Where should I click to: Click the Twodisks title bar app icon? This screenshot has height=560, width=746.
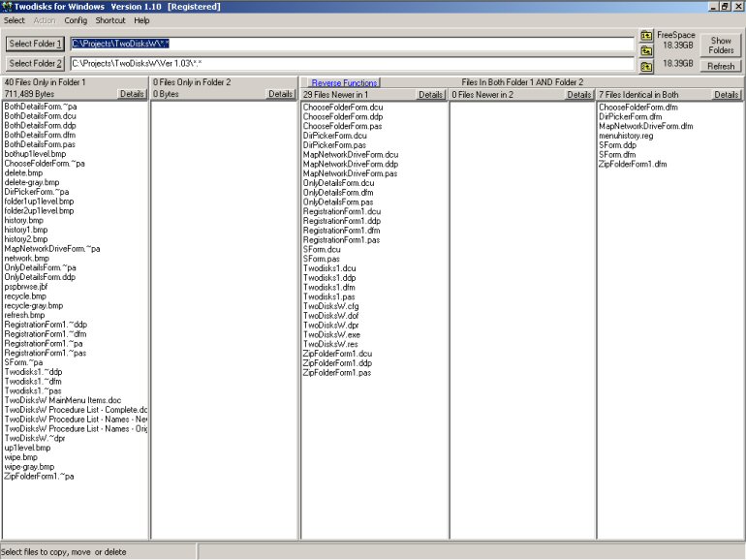pyautogui.click(x=8, y=7)
